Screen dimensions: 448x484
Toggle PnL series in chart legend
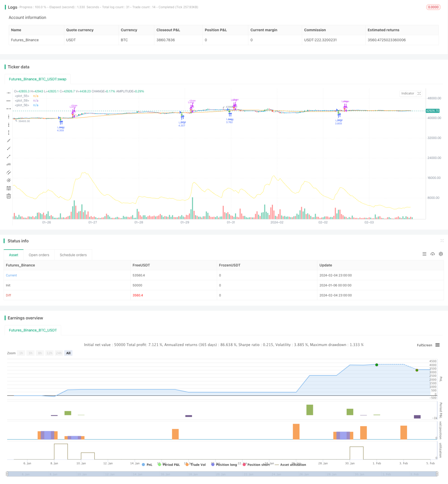pyautogui.click(x=147, y=465)
